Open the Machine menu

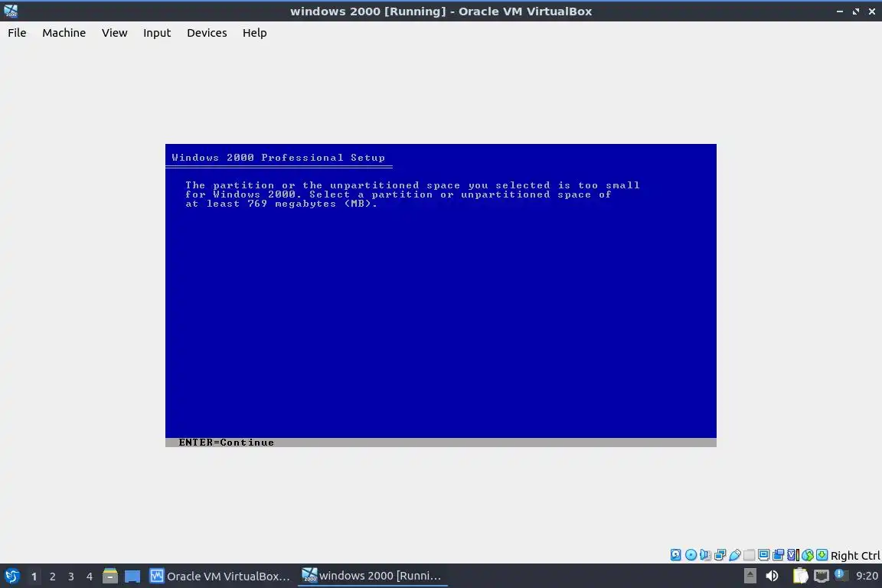click(64, 33)
